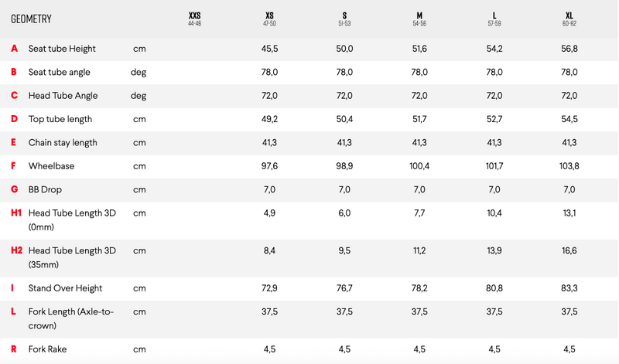Screen dimensions: 619x364
Task: Click the Wheelbase row label
Action: click(51, 166)
